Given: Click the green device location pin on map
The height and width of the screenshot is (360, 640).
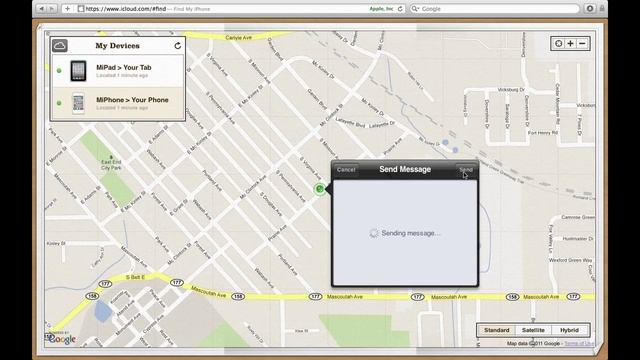Looking at the screenshot, I should tap(320, 189).
